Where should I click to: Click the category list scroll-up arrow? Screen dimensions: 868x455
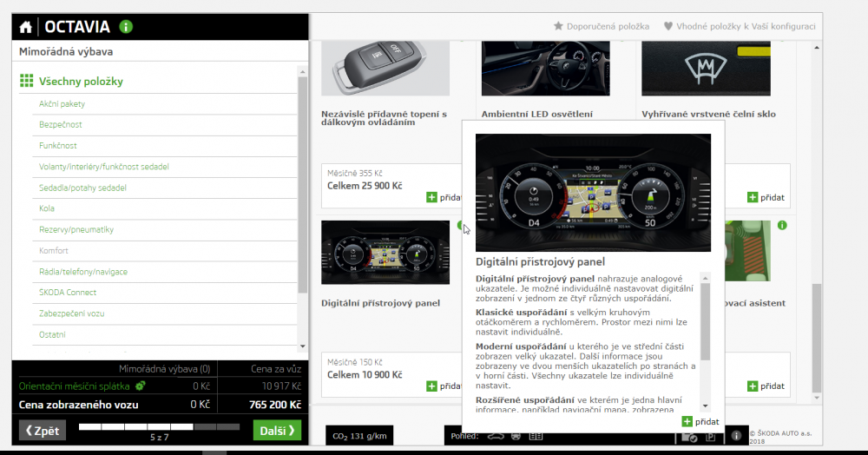point(302,72)
